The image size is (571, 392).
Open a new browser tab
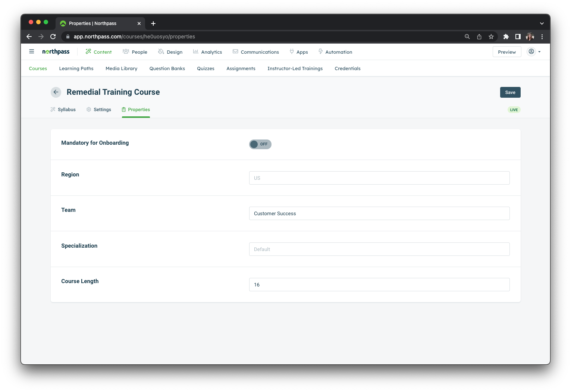(153, 23)
